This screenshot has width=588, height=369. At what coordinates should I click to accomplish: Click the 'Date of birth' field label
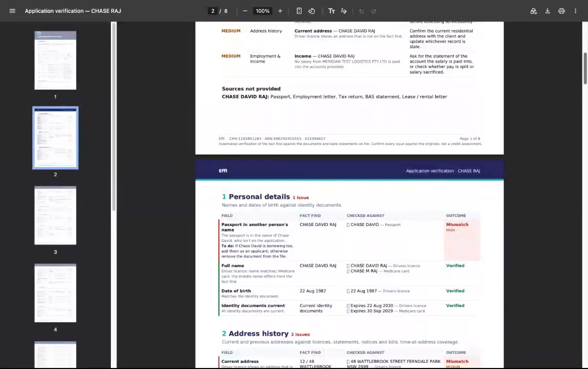click(x=236, y=291)
